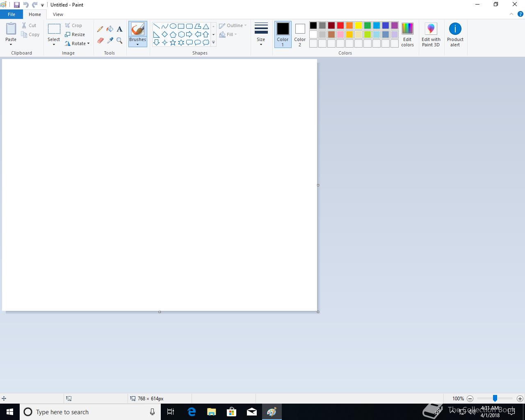This screenshot has width=525, height=420.
Task: Choose the Right triangle shape
Action: pos(156,34)
